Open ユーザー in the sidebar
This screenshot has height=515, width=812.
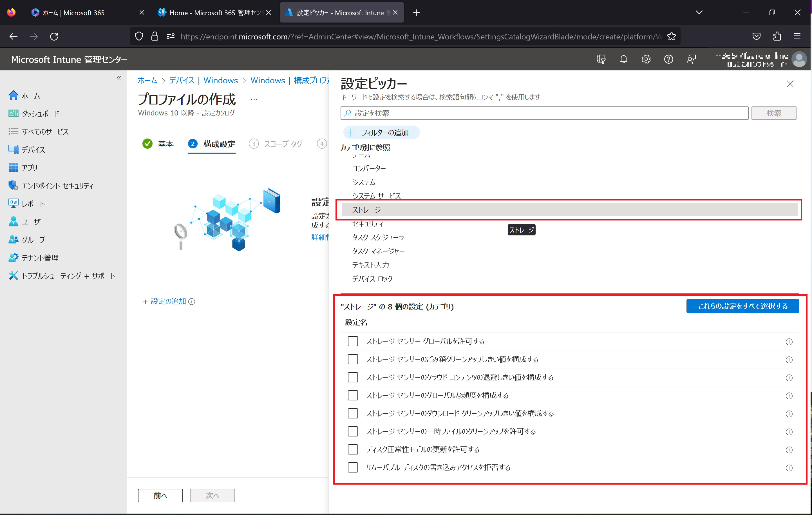click(x=33, y=222)
